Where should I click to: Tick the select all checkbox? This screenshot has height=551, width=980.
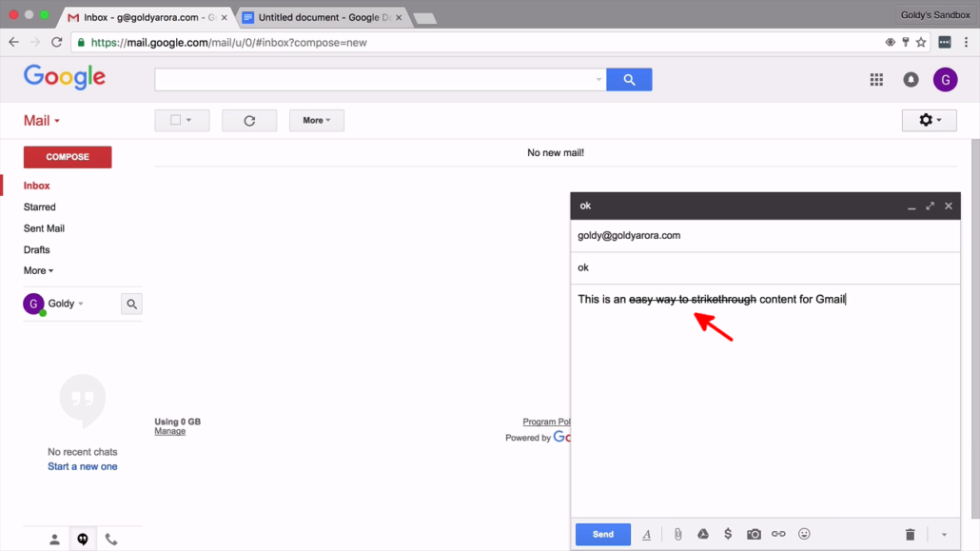pos(176,120)
